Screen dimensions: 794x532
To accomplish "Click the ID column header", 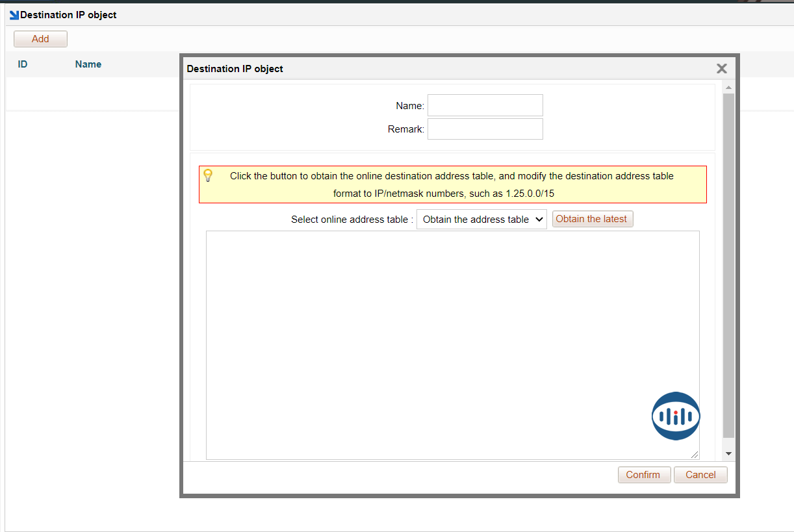I will coord(23,64).
